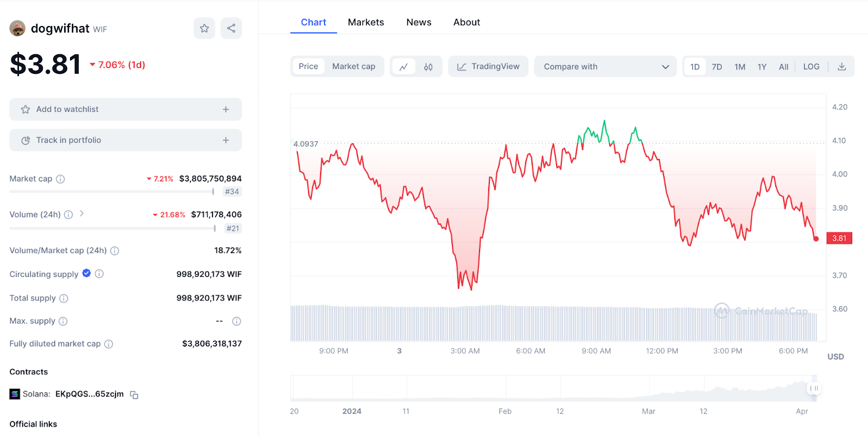Click the Volume rank progress bar
This screenshot has height=436, width=868.
112,229
